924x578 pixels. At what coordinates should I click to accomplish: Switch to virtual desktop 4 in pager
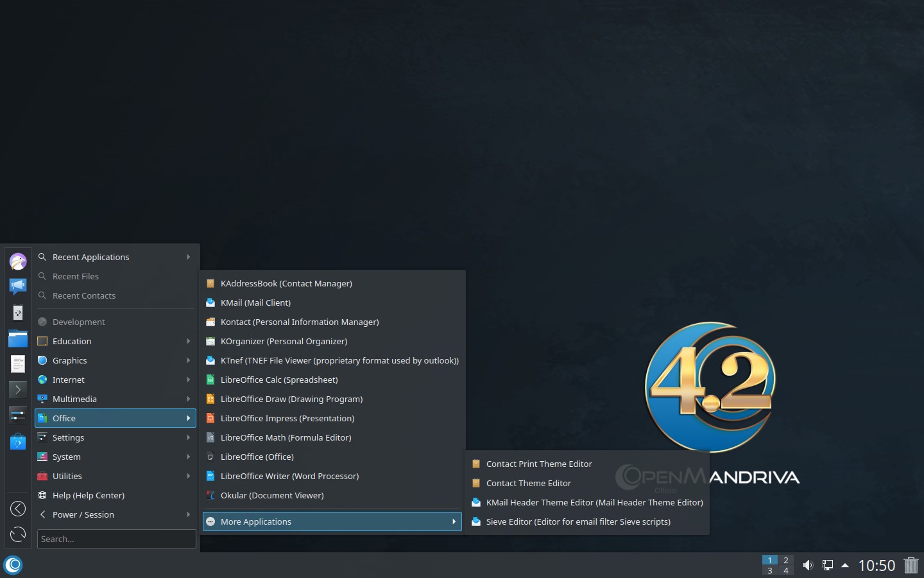click(786, 570)
